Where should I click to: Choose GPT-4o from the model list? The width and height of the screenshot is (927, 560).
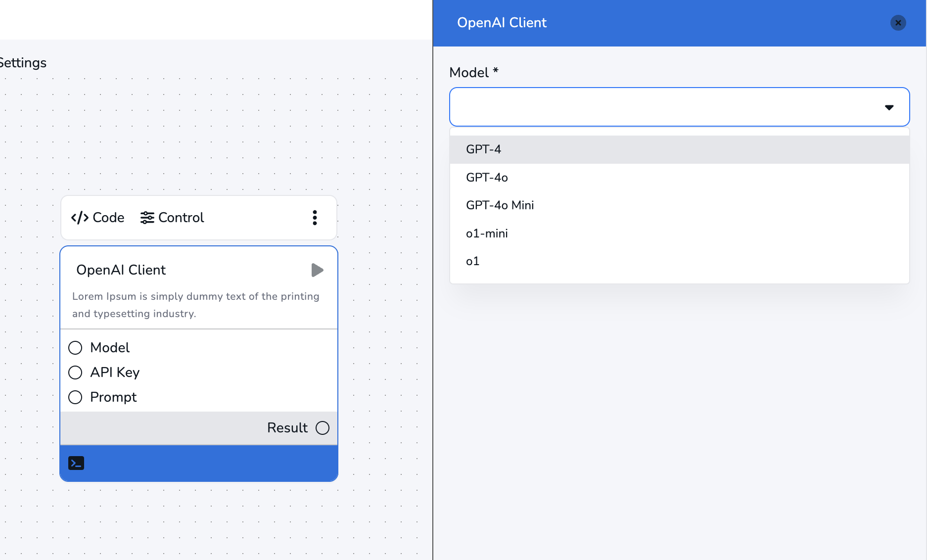487,178
